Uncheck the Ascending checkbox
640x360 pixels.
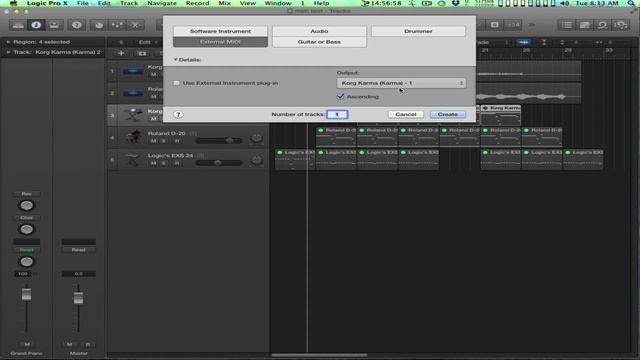[340, 96]
